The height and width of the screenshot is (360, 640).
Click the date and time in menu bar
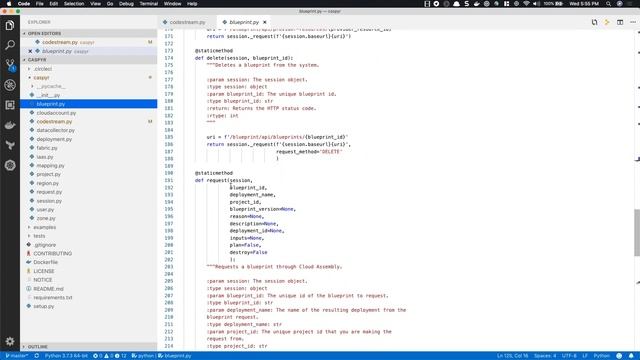point(584,4)
